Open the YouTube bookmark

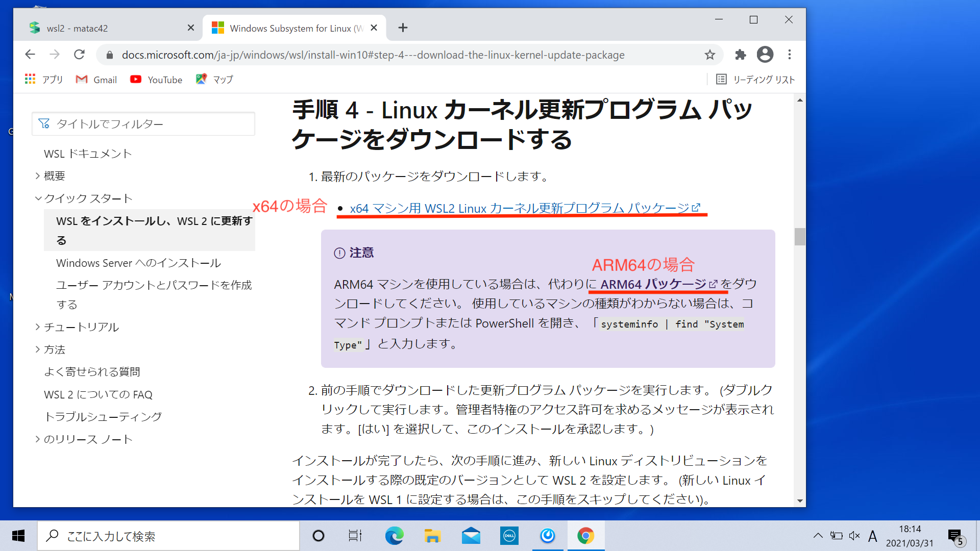(x=156, y=80)
